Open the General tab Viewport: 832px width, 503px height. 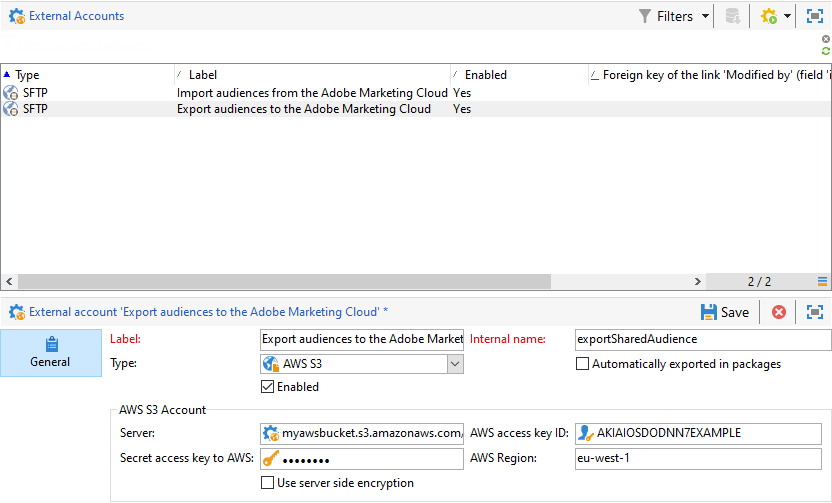pyautogui.click(x=50, y=352)
